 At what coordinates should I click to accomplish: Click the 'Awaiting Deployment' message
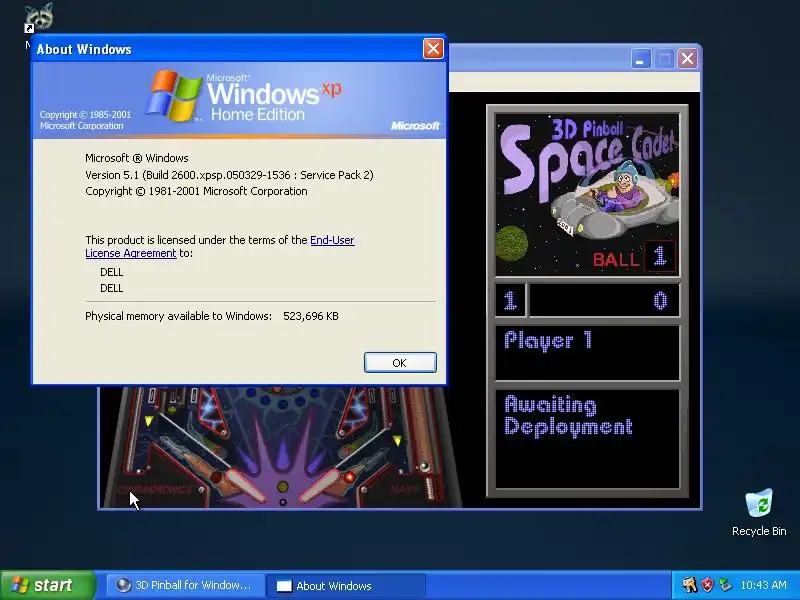tap(568, 416)
